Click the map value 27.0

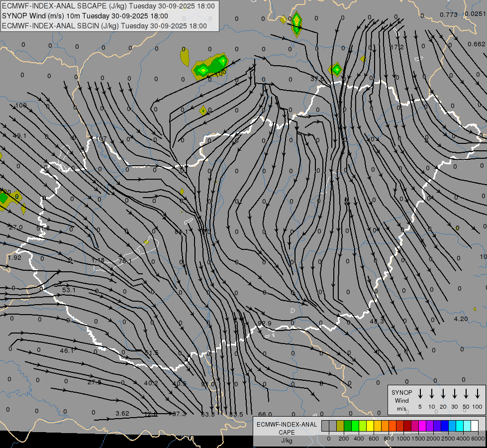15,227
